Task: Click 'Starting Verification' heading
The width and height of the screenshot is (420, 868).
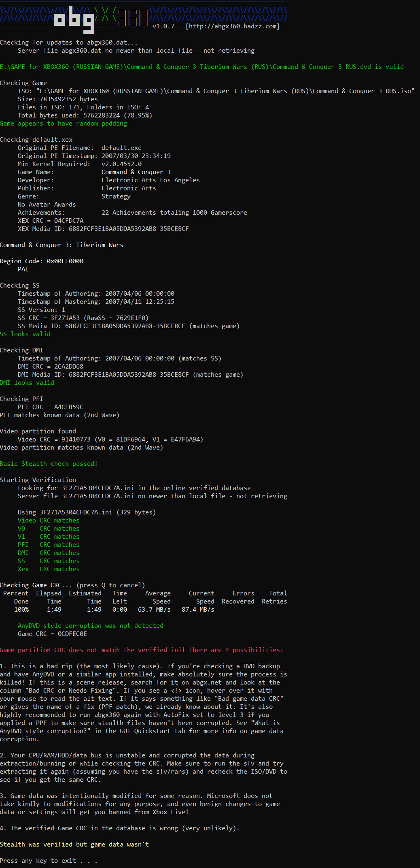Action: coord(38,480)
